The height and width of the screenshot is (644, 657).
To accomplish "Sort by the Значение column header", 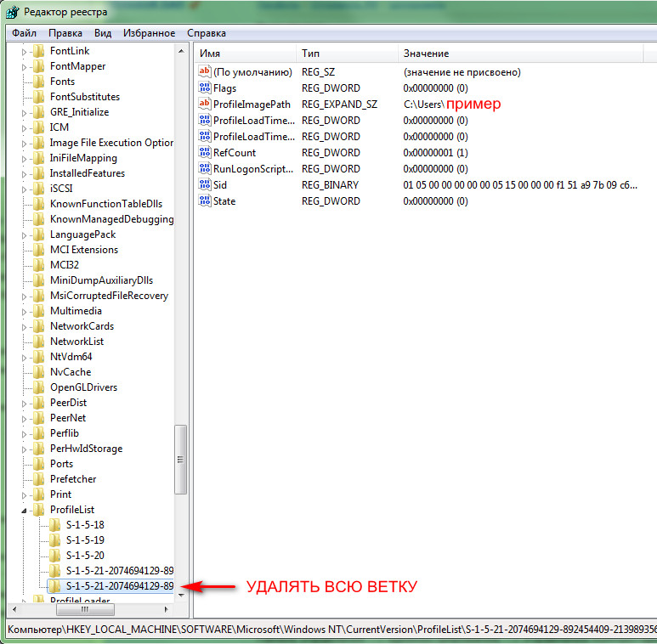I will point(520,54).
